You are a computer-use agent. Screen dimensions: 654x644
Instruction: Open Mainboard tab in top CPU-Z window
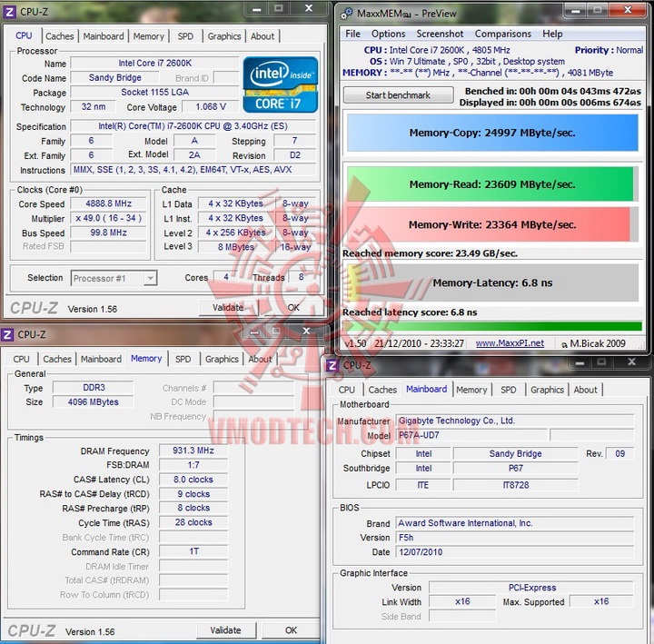point(104,36)
